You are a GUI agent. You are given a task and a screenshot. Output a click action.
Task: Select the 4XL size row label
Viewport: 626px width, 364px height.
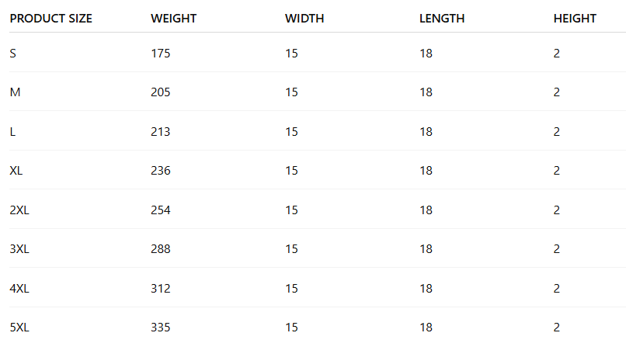click(19, 289)
